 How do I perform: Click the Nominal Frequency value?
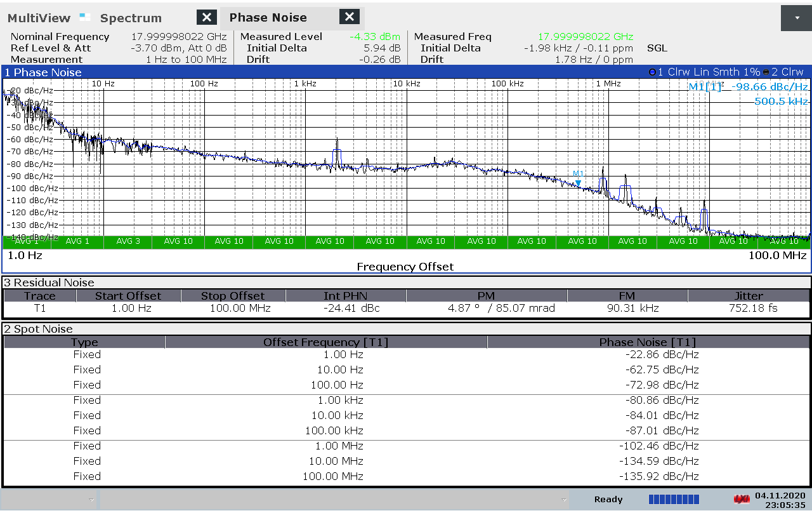coord(179,37)
